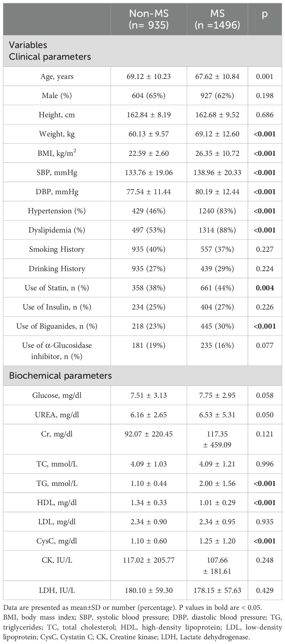Click the Age, years row label
The image size is (285, 644).
[57, 76]
